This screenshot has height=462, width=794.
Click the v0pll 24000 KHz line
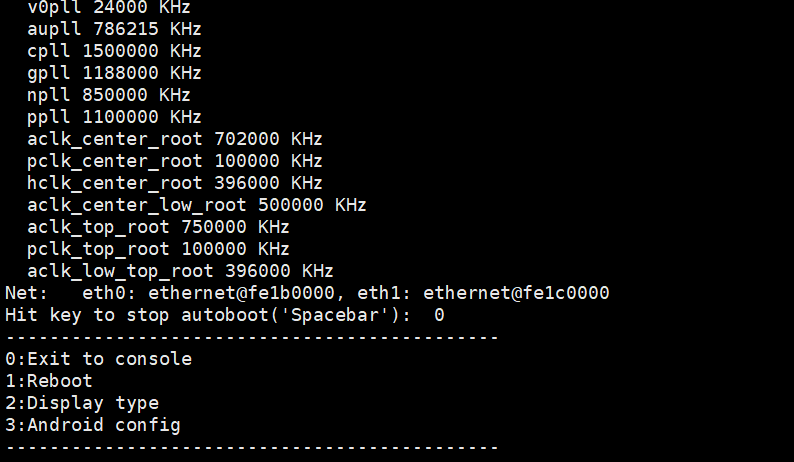click(x=109, y=7)
